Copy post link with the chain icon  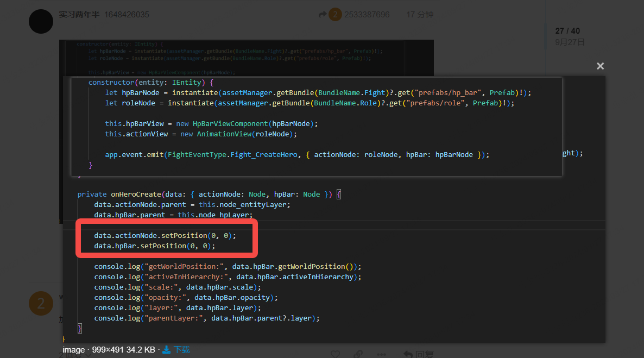click(x=358, y=354)
